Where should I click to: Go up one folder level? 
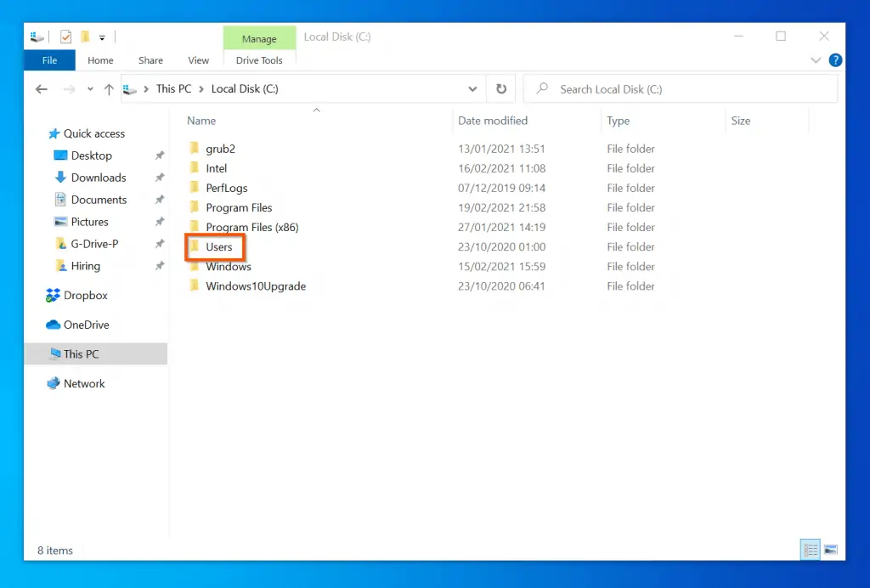(109, 89)
